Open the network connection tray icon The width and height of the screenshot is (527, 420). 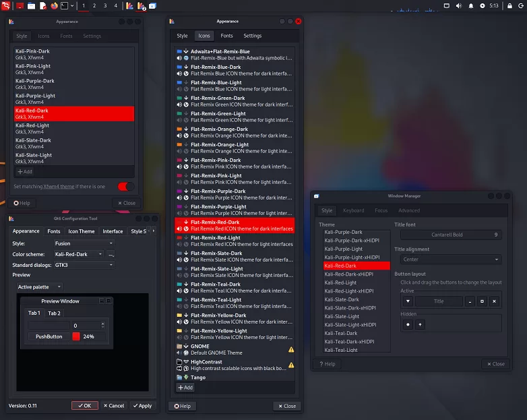click(446, 5)
